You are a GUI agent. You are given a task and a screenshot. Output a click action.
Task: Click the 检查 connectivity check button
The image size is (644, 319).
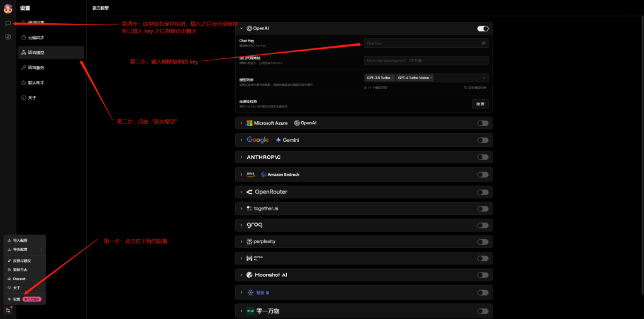point(480,104)
